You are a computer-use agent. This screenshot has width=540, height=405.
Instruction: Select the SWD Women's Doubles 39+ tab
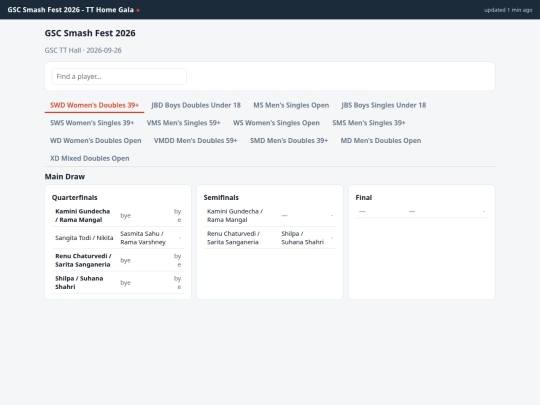(x=94, y=105)
